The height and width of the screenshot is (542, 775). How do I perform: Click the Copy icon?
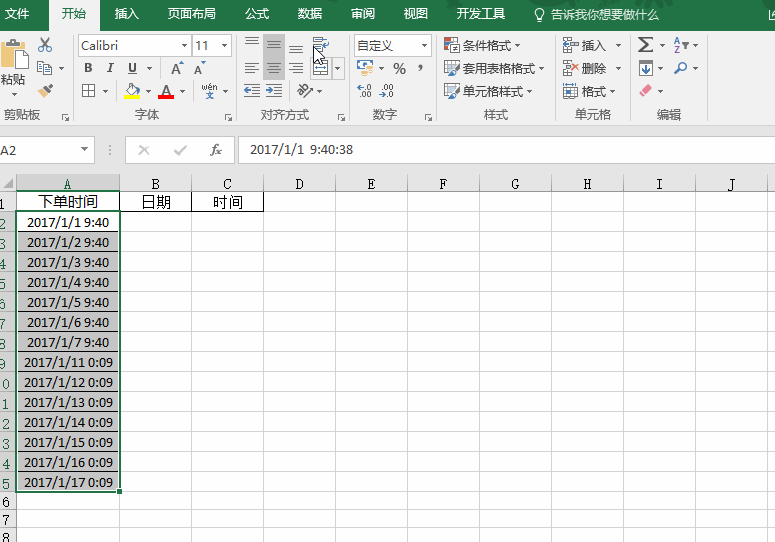[44, 68]
